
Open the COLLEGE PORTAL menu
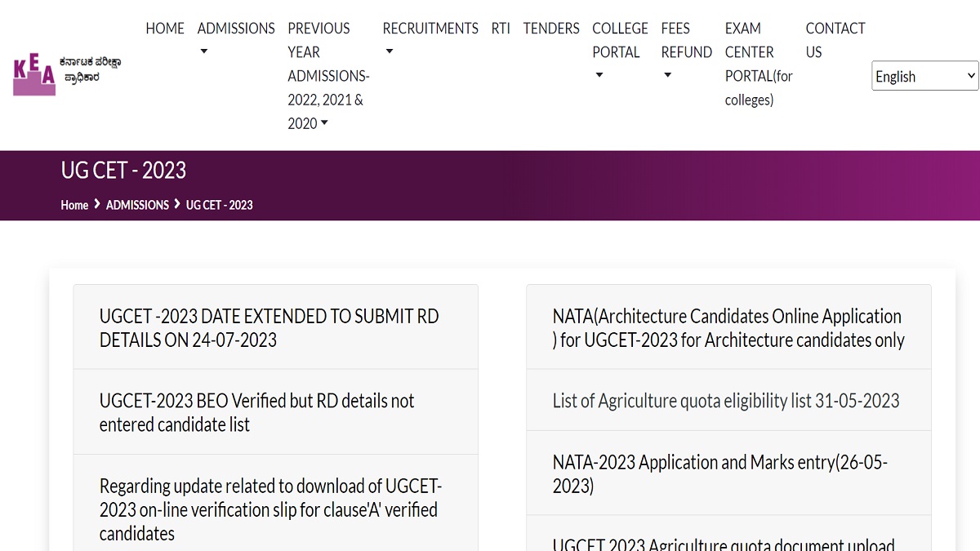tap(620, 40)
